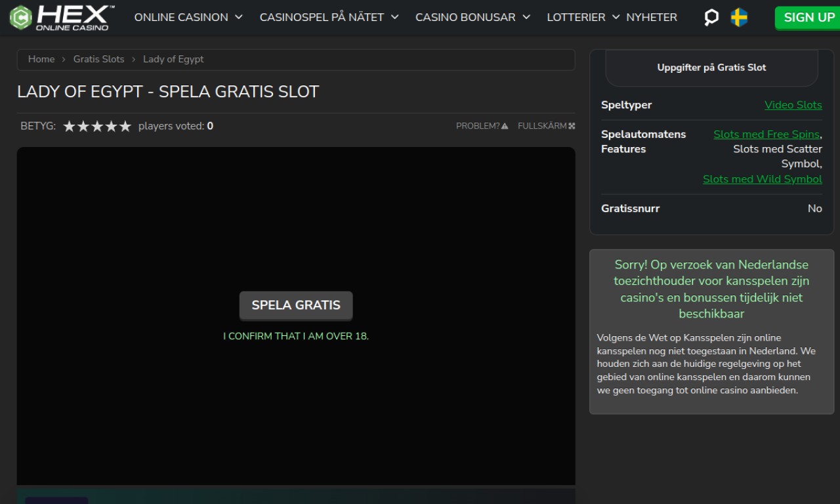
Task: Click the Swedish flag language icon
Action: tap(740, 18)
